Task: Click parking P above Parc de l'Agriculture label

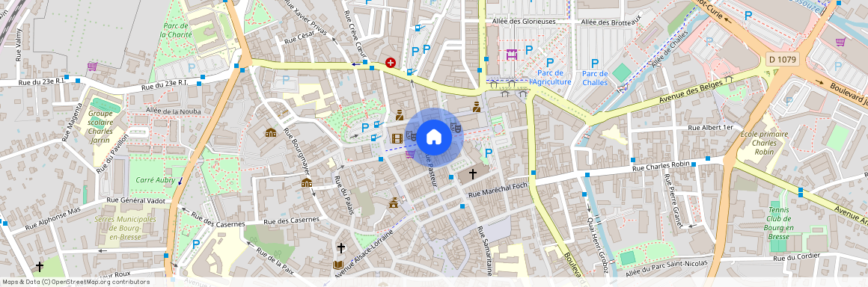Action: click(550, 63)
